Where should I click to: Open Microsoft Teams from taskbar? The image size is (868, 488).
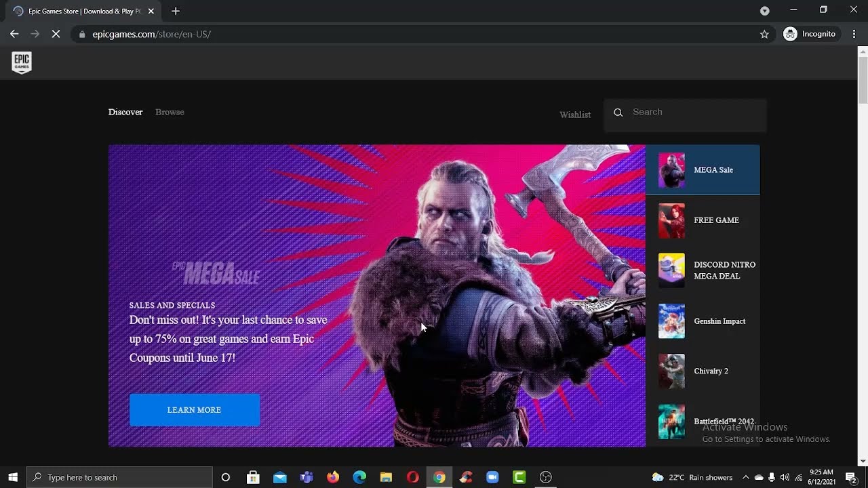pos(307,477)
